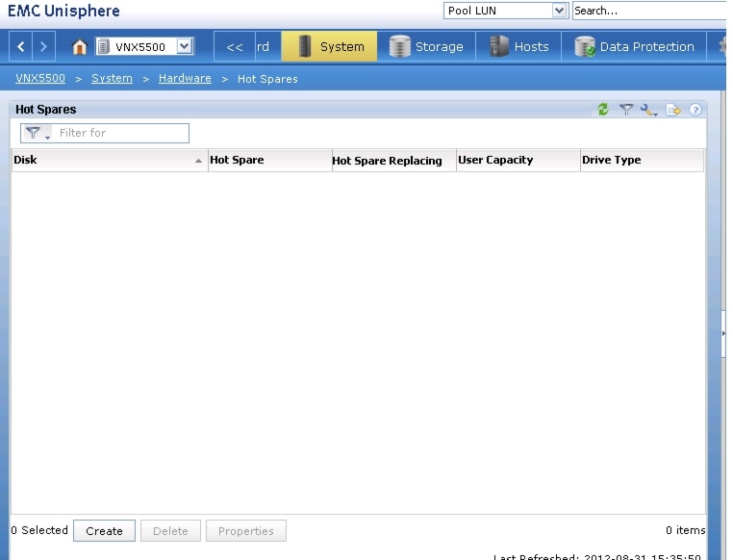
Task: Open the partially shown Dashboard tab
Action: click(268, 46)
